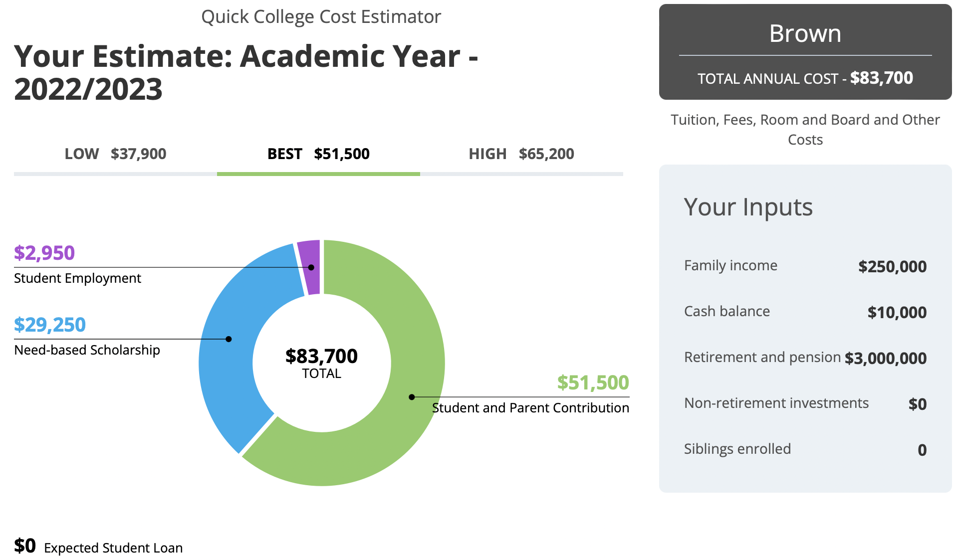Select the BEST $51,500 estimate tab
Screen dimensions: 956x560
pos(318,154)
